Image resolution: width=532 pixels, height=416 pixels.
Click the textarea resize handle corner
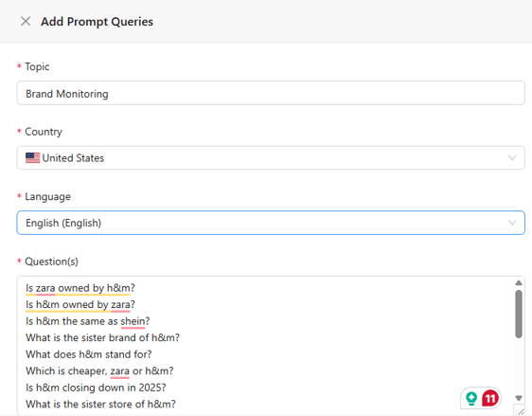520,410
